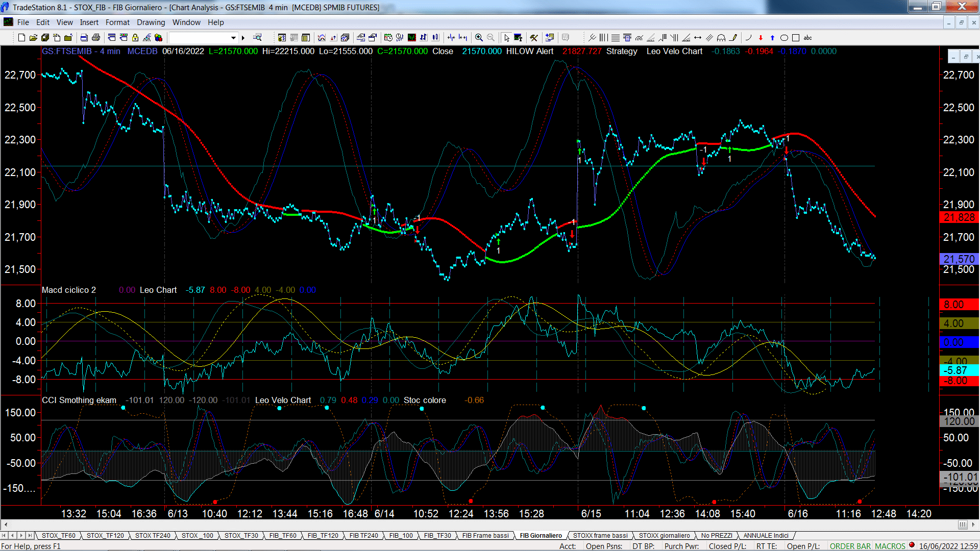Open the Drawing menu
Screen dimensions: 980x551
click(151, 22)
